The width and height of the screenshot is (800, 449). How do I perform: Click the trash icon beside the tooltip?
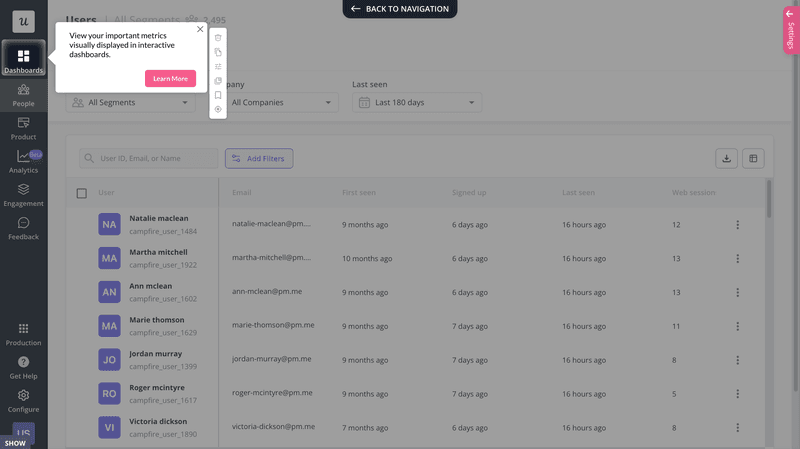(218, 38)
